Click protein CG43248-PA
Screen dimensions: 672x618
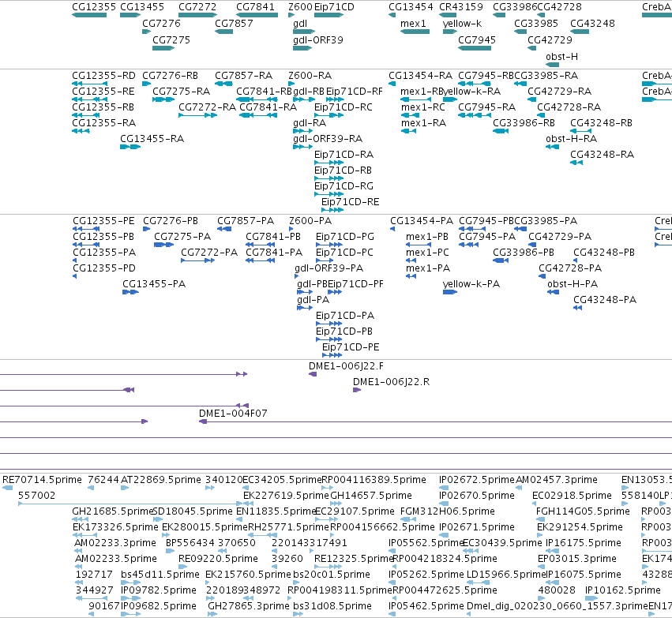[x=578, y=309]
